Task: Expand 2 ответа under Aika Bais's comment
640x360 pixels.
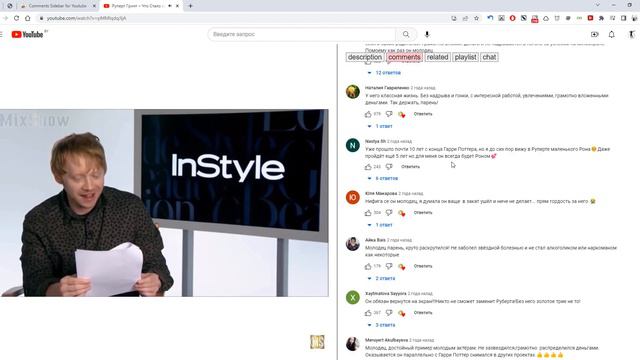Action: coord(381,278)
